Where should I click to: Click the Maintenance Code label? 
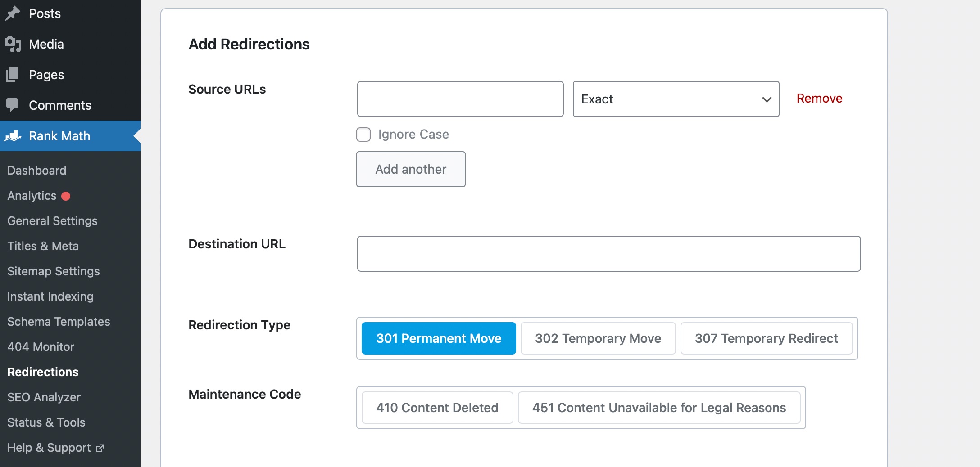click(245, 394)
